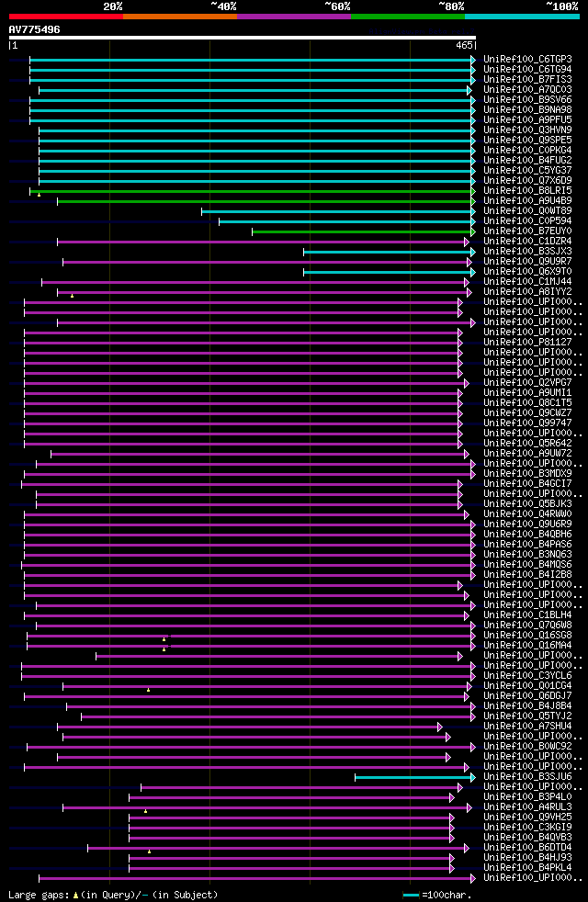Click the purple alignment bar for B6DTD4
The image size is (588, 902).
coord(278,849)
